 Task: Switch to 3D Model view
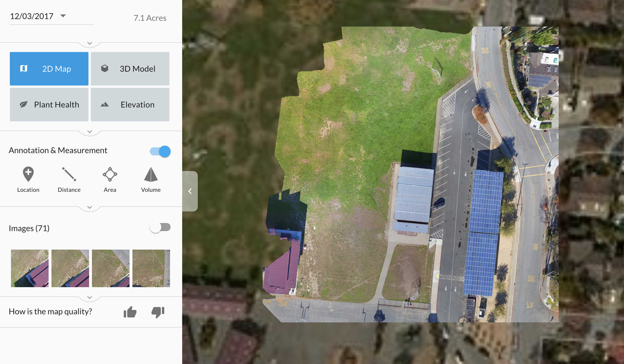coord(130,69)
